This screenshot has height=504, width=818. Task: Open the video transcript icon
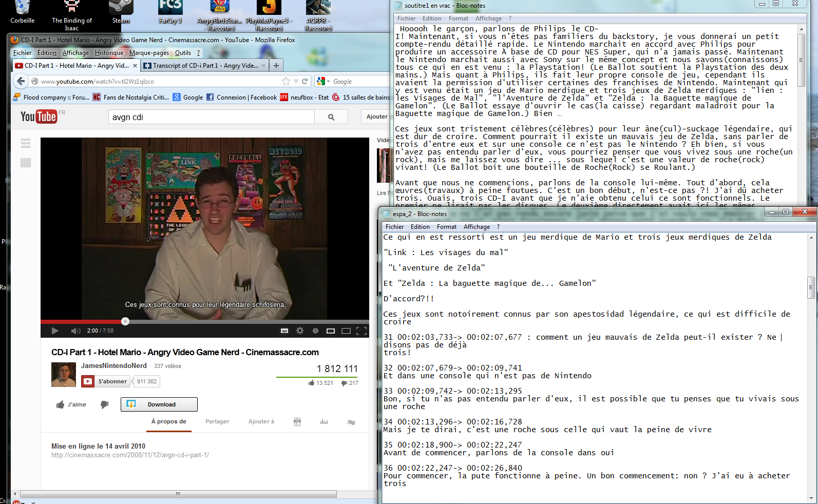(x=297, y=422)
